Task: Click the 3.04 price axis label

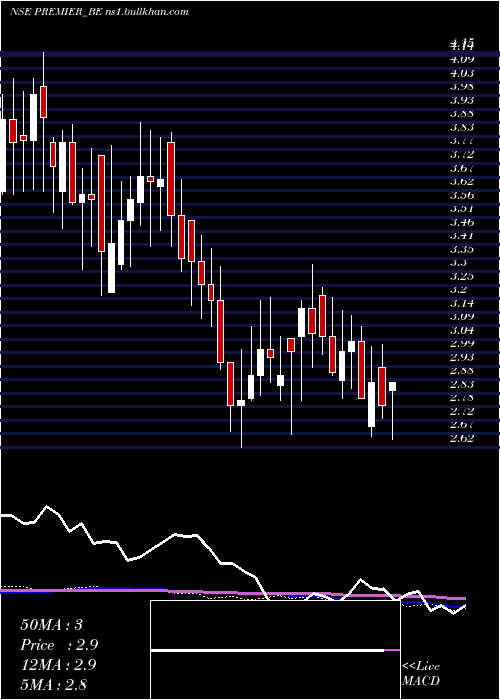Action: click(x=462, y=330)
